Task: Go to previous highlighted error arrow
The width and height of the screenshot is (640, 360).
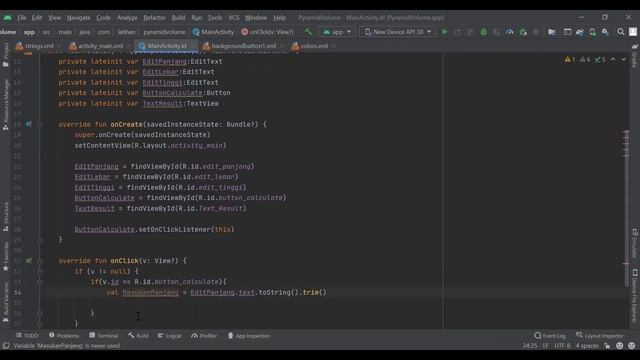Action: coord(613,60)
